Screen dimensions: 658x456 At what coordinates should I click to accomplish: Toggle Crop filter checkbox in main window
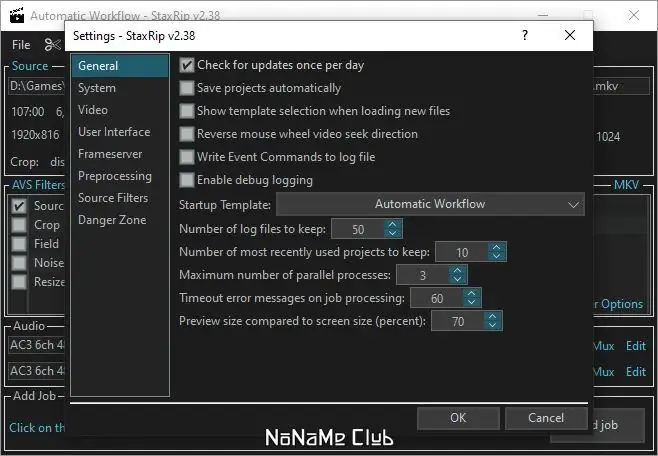coord(18,225)
